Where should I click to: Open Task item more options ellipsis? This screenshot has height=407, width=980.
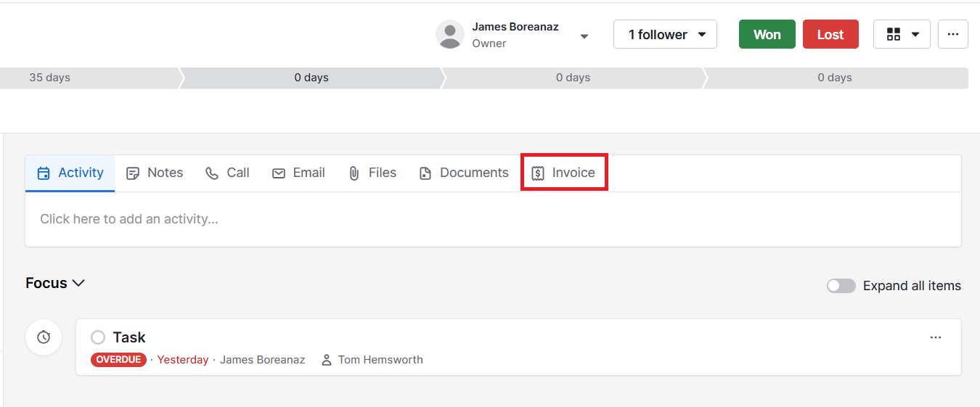[936, 337]
